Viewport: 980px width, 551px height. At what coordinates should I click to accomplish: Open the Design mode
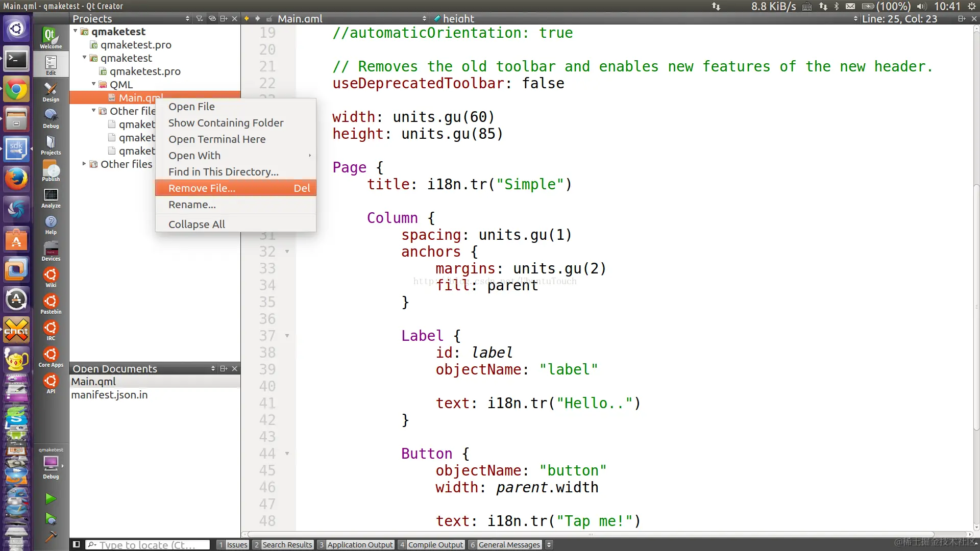[x=51, y=92]
